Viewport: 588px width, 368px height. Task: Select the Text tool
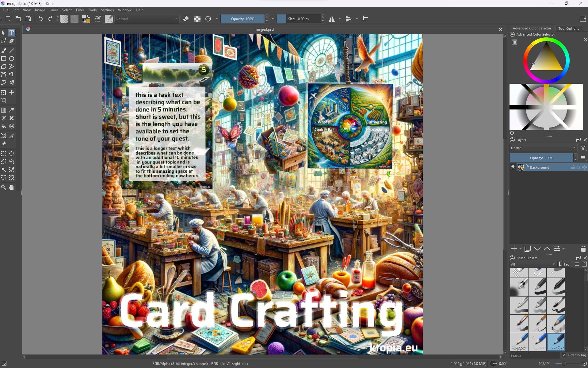pyautogui.click(x=11, y=33)
